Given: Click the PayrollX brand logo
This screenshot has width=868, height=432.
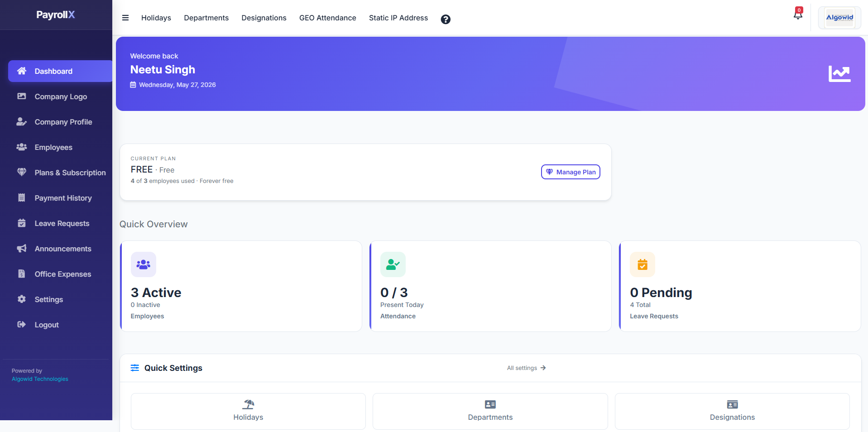Looking at the screenshot, I should 56,14.
